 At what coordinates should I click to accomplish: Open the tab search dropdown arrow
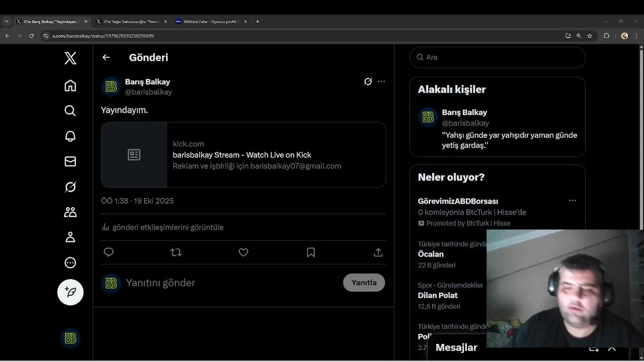7,22
